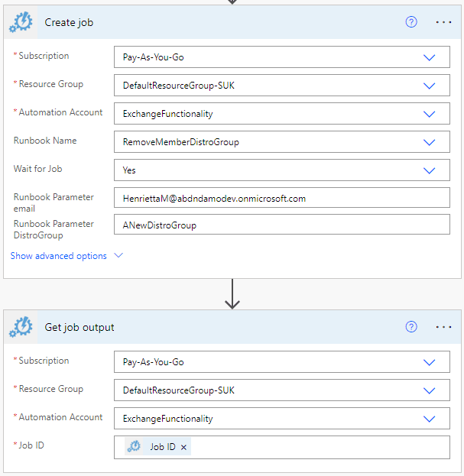Click the Create job automation gear icon
The height and width of the screenshot is (476, 464).
point(21,22)
